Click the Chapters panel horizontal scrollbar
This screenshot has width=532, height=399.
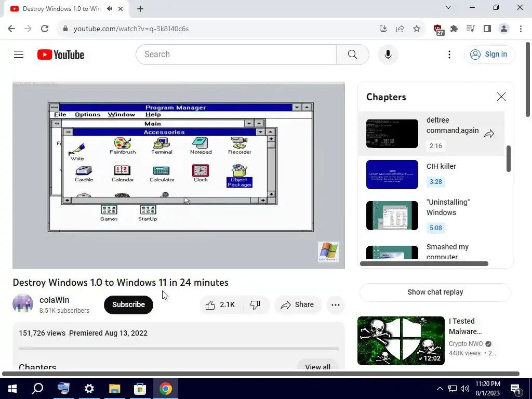(x=424, y=263)
